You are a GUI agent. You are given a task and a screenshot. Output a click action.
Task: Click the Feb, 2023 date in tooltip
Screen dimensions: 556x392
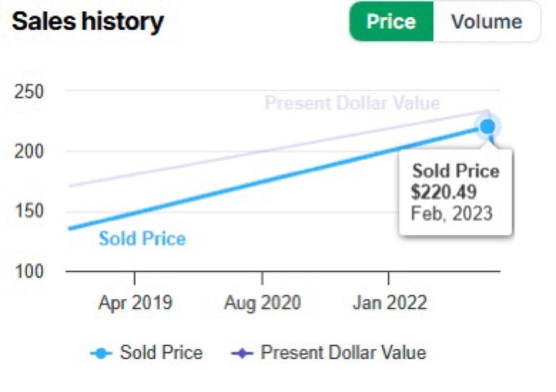pos(451,213)
